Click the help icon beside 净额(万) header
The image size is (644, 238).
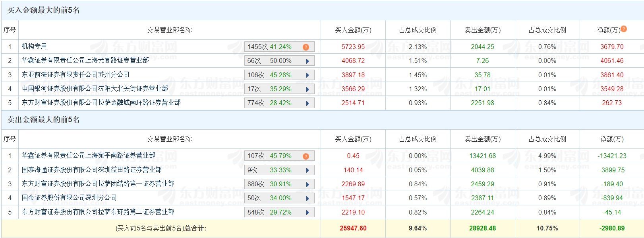[x=624, y=29]
